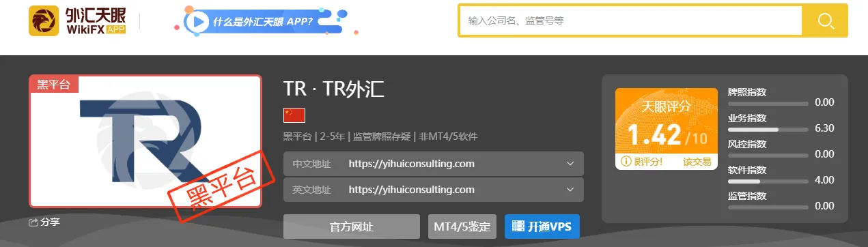Click the 4.00 软件指数 value
868x247 pixels.
(825, 180)
